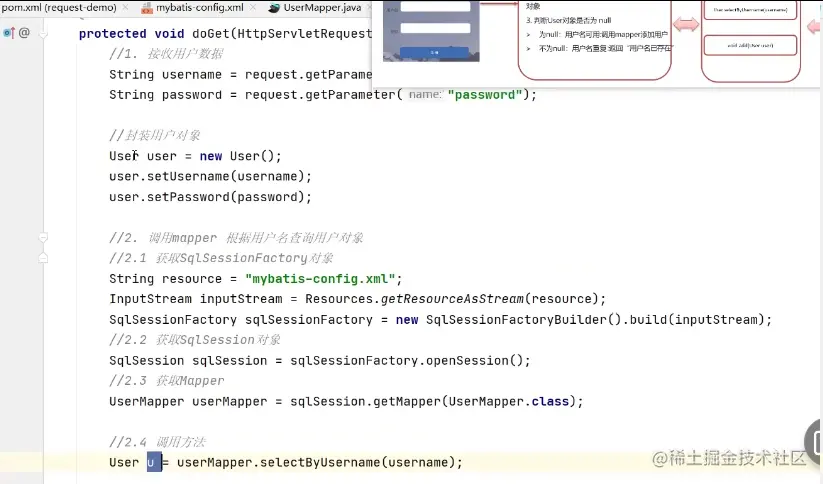Open the mybatis-config.xml editor tab
The width and height of the screenshot is (823, 484).
199,7
